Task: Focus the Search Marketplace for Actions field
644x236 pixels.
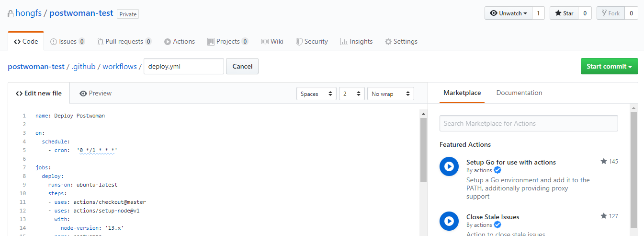Action: click(x=529, y=123)
